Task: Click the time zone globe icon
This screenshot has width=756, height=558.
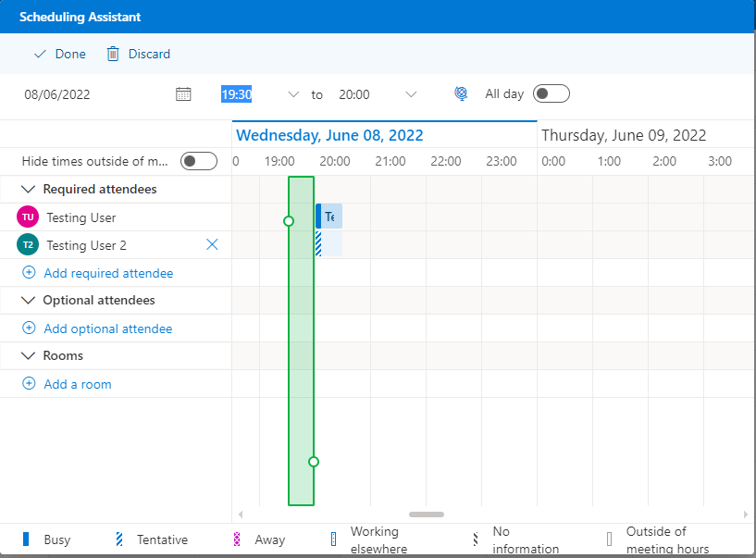Action: click(x=461, y=94)
